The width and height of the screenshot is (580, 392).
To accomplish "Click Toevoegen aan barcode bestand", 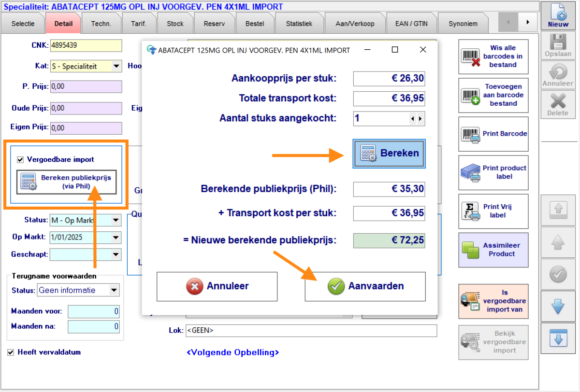I will (493, 95).
